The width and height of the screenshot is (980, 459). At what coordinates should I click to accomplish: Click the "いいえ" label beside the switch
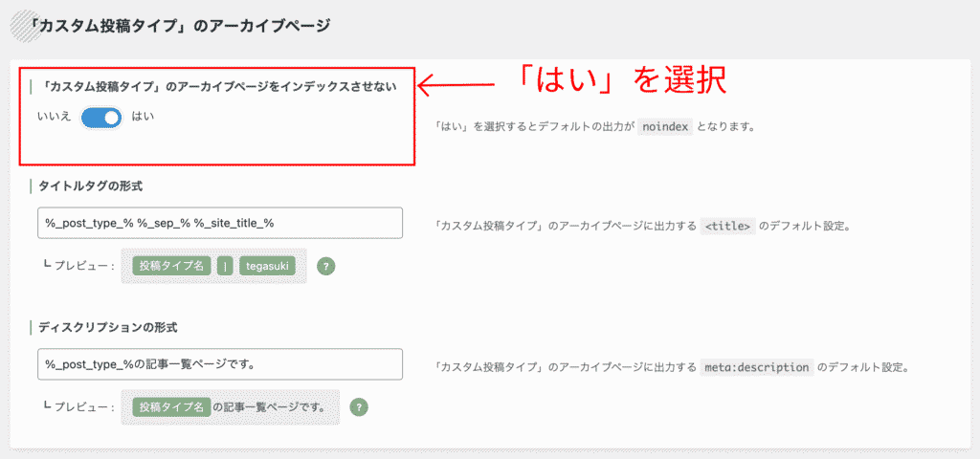54,117
